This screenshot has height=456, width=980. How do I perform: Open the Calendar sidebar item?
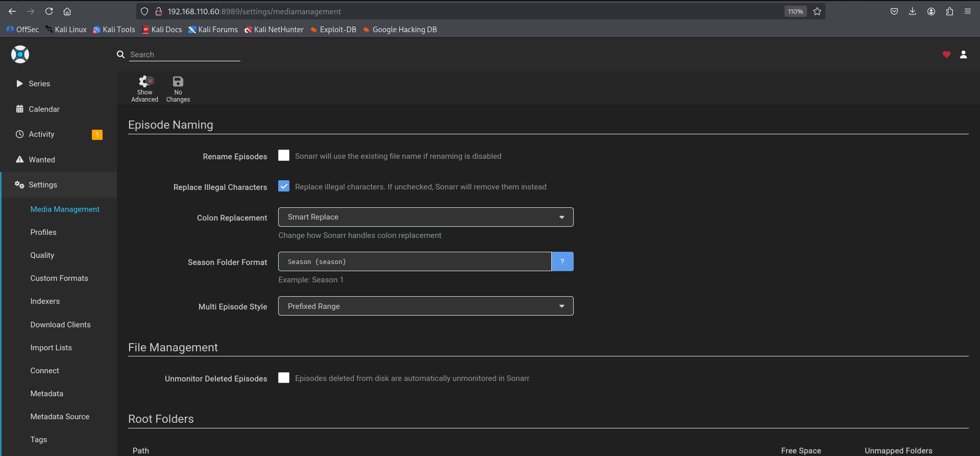[44, 109]
